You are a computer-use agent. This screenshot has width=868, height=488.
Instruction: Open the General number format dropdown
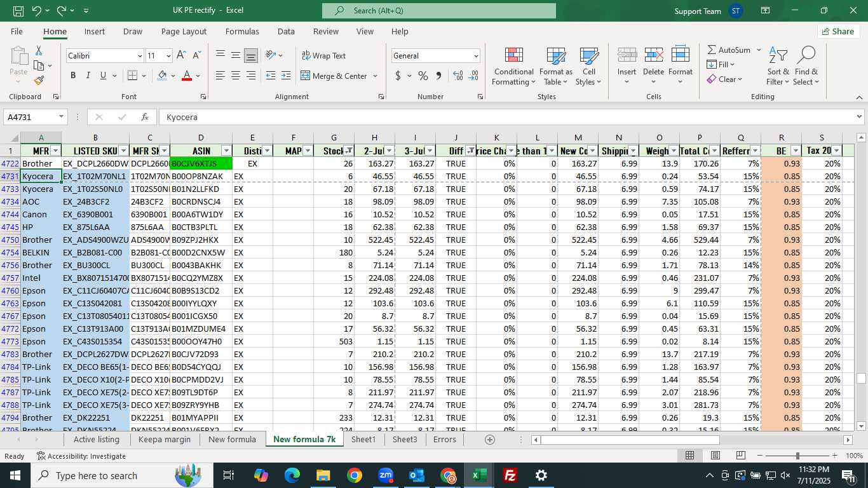pos(475,56)
